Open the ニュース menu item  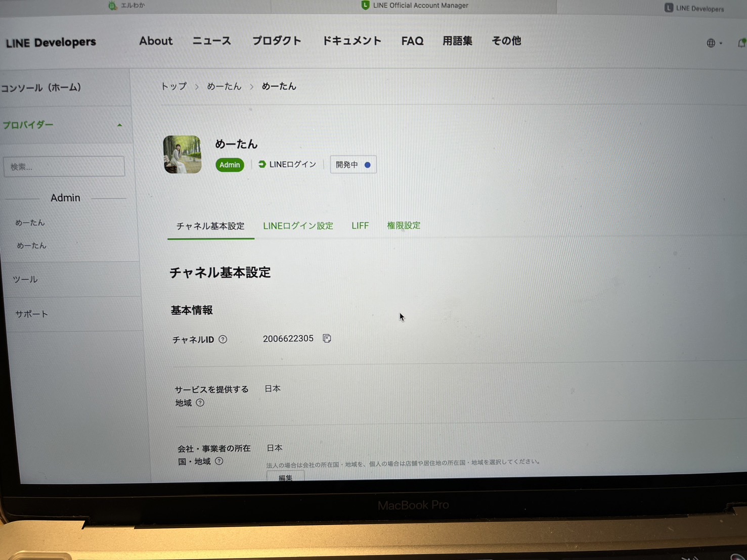click(211, 41)
